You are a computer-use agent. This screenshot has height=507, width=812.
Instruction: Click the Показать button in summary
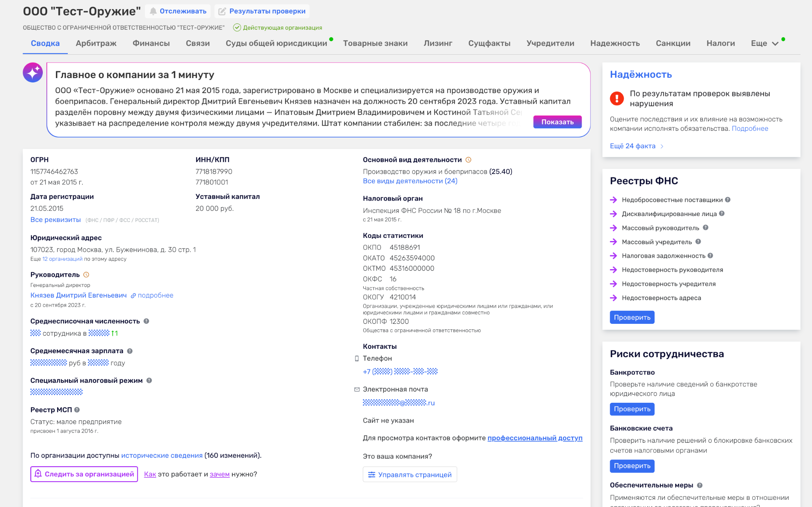point(557,122)
